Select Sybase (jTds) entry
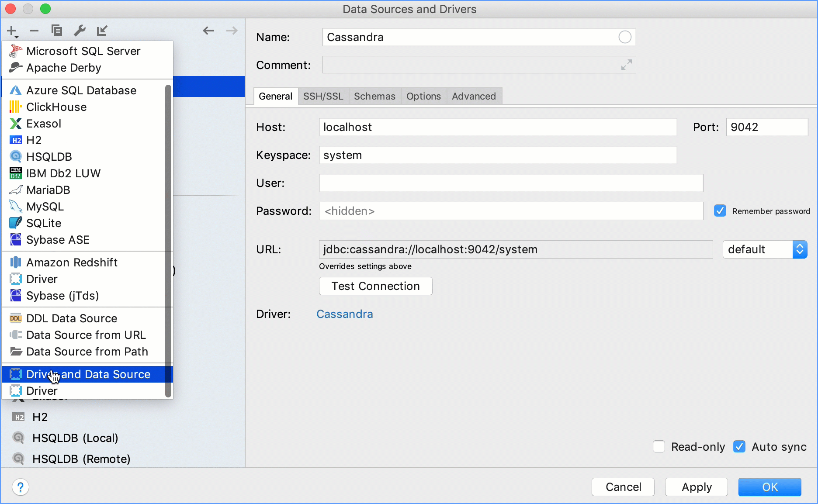 pyautogui.click(x=84, y=296)
